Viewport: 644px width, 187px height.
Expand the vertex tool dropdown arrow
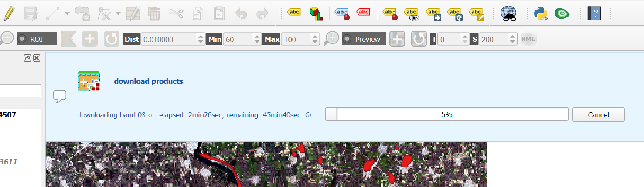(118, 13)
